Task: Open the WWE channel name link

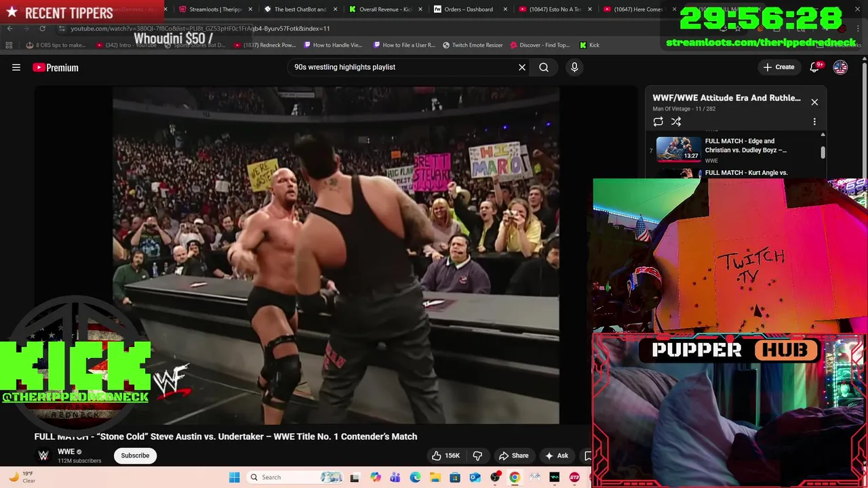Action: point(66,451)
